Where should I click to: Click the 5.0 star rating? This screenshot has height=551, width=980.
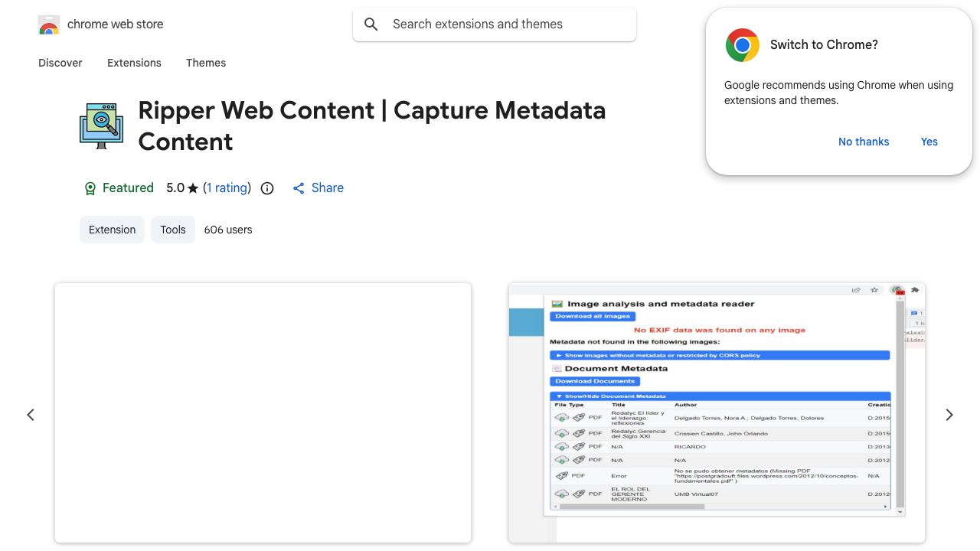coord(182,187)
